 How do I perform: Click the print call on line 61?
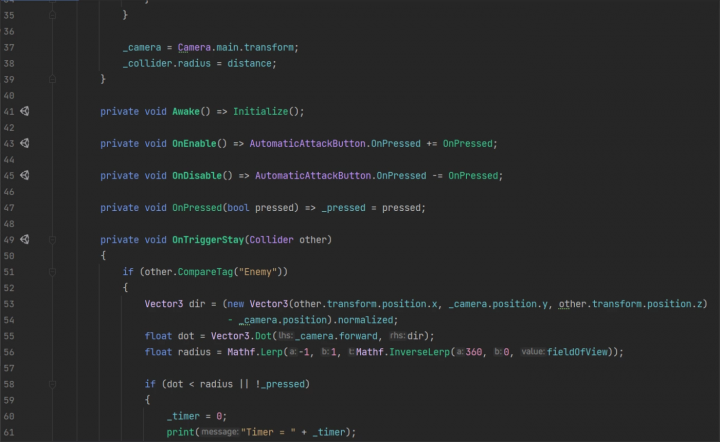[180, 432]
